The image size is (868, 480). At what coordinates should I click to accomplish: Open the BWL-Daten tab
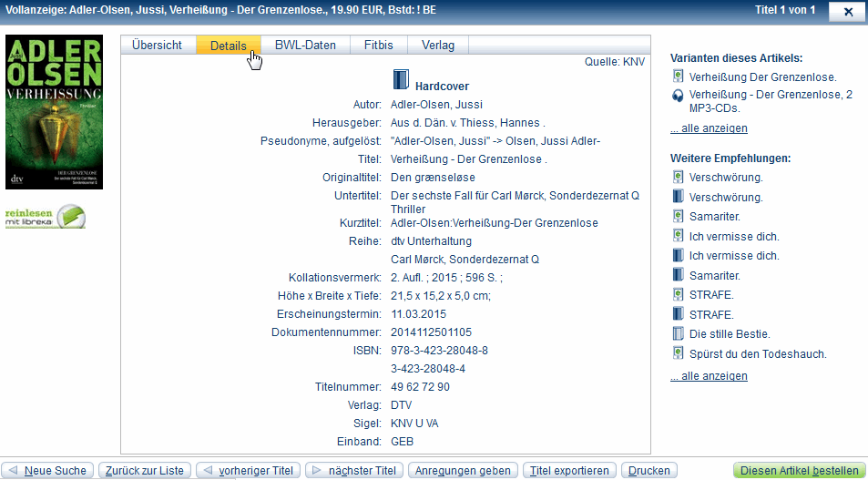(x=305, y=46)
